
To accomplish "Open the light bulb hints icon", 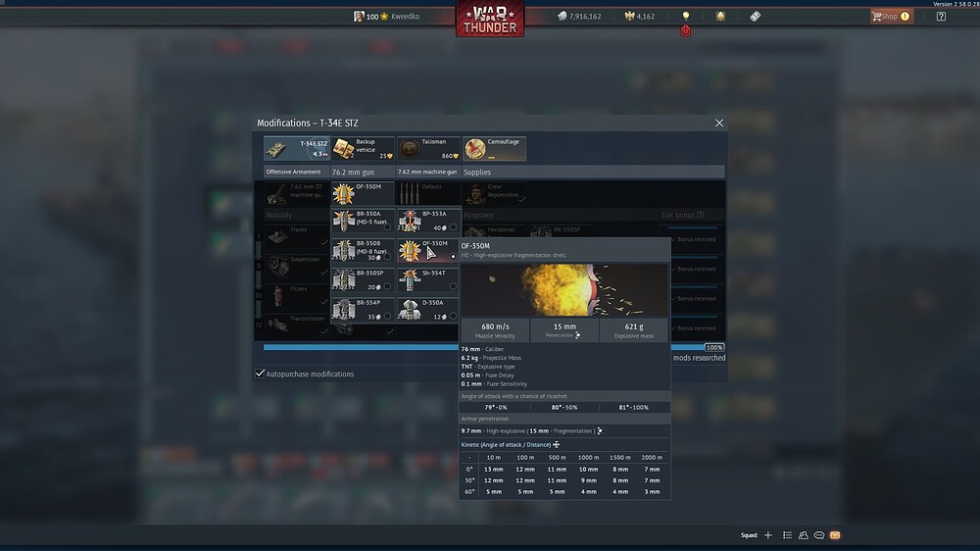I will (x=686, y=16).
